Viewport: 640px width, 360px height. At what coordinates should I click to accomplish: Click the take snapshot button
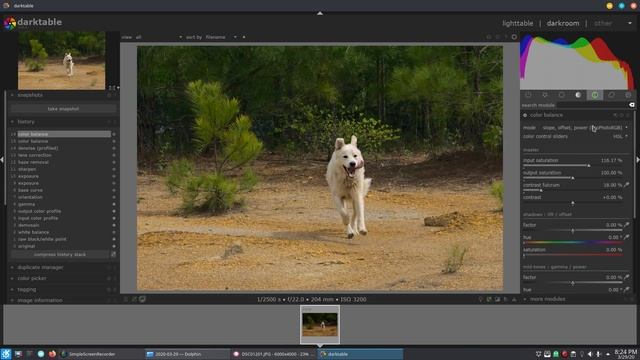(63, 109)
